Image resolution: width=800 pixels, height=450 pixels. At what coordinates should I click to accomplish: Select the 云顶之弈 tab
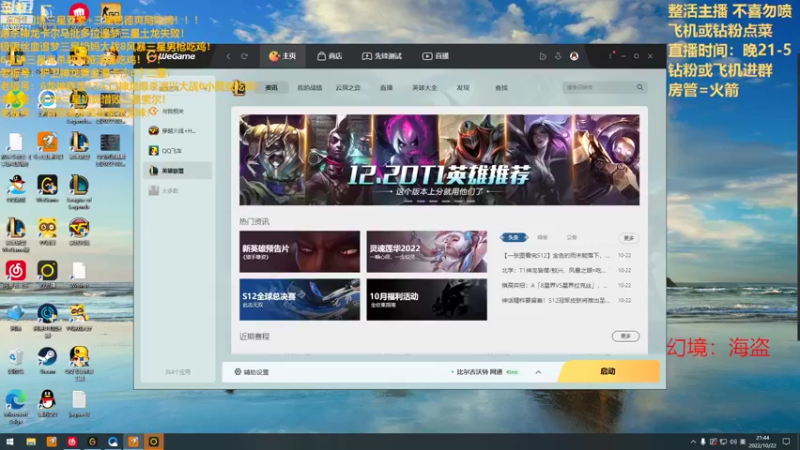click(348, 88)
